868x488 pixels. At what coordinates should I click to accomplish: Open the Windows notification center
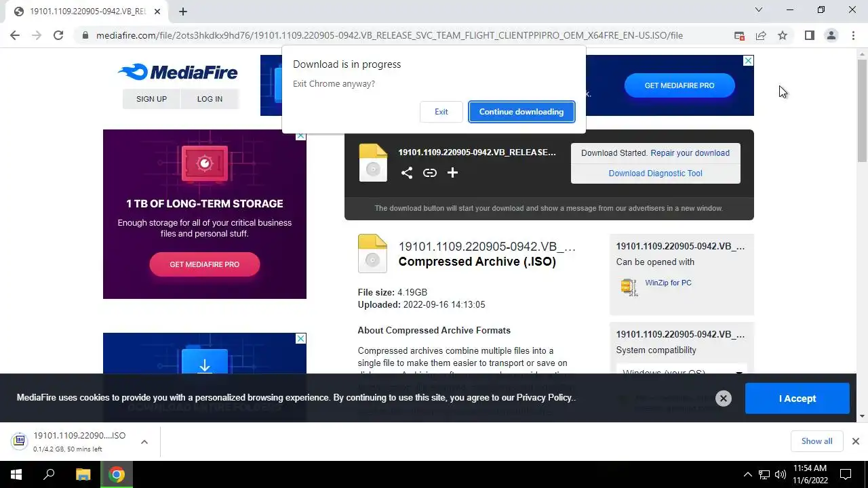tap(846, 474)
